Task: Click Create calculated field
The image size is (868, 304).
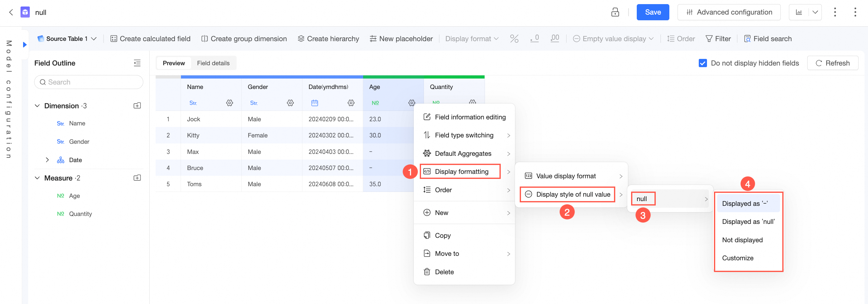Action: tap(150, 39)
